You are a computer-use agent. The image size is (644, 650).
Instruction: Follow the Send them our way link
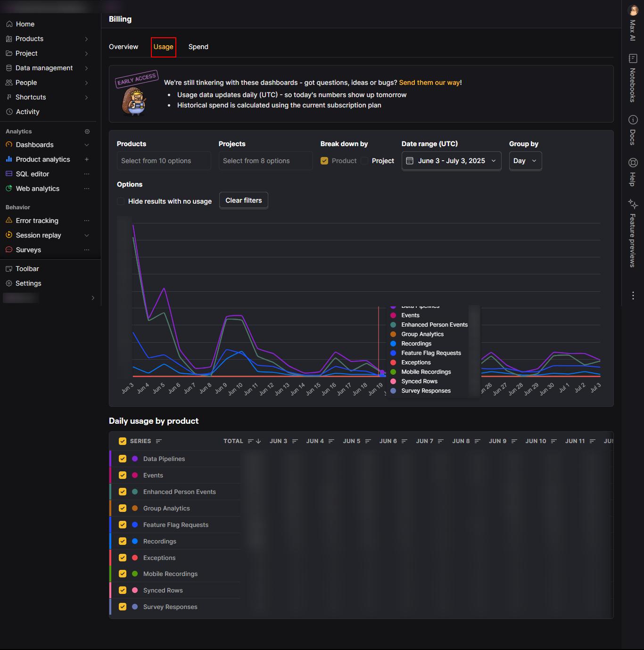tap(429, 82)
